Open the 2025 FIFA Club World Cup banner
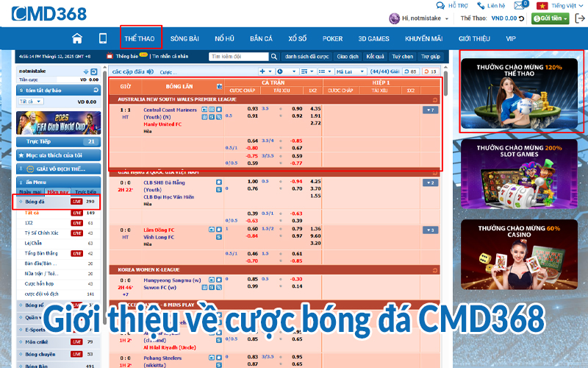The height and width of the screenshot is (368, 588). tap(59, 123)
